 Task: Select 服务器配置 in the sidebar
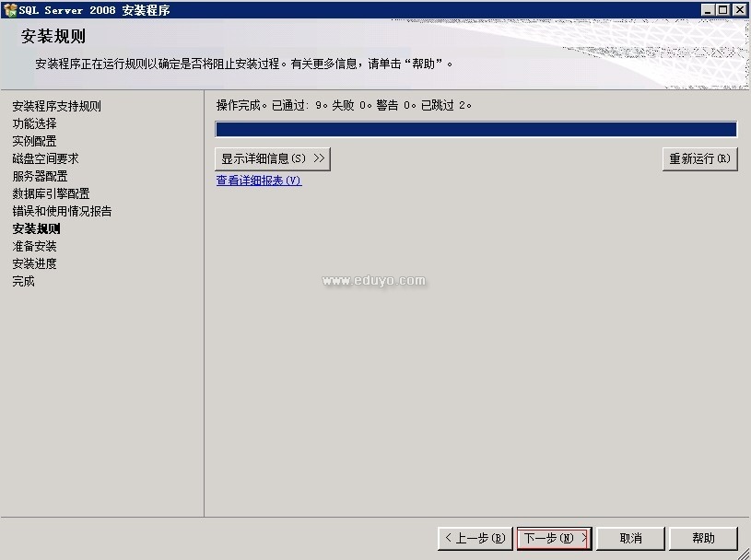(x=41, y=176)
